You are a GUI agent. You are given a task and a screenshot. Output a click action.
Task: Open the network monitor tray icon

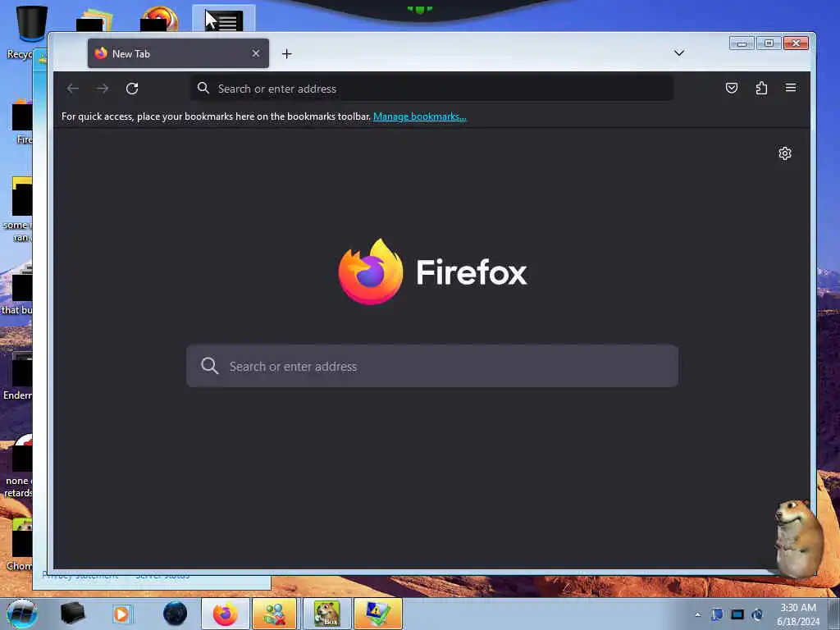click(737, 614)
